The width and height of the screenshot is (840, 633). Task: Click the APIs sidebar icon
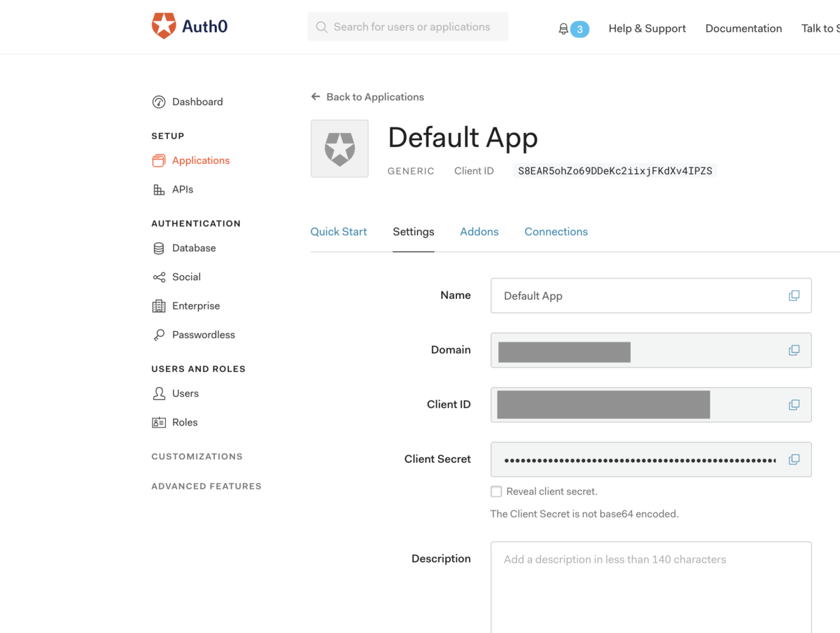point(159,190)
